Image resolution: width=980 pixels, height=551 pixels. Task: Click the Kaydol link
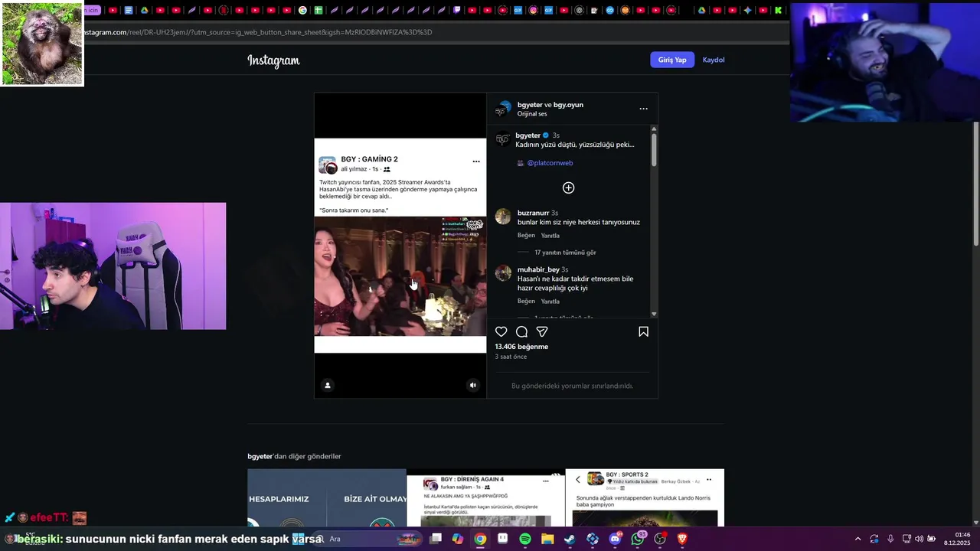coord(714,60)
